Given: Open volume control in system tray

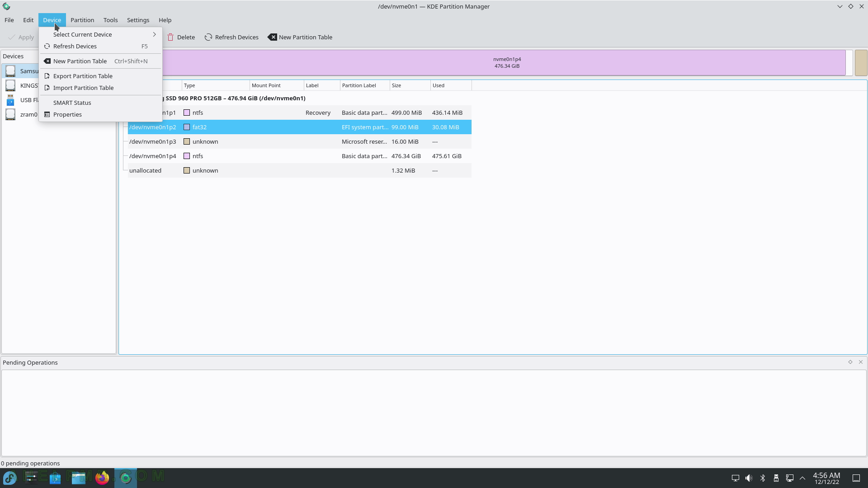Looking at the screenshot, I should (749, 478).
